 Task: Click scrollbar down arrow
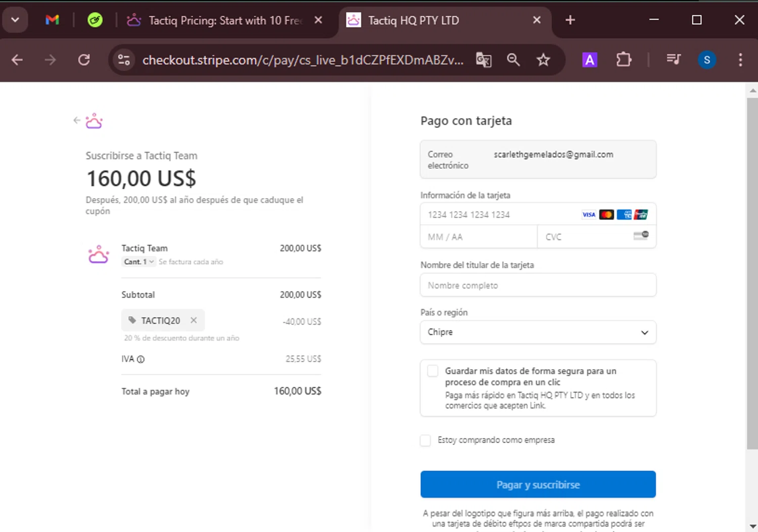tap(752, 526)
